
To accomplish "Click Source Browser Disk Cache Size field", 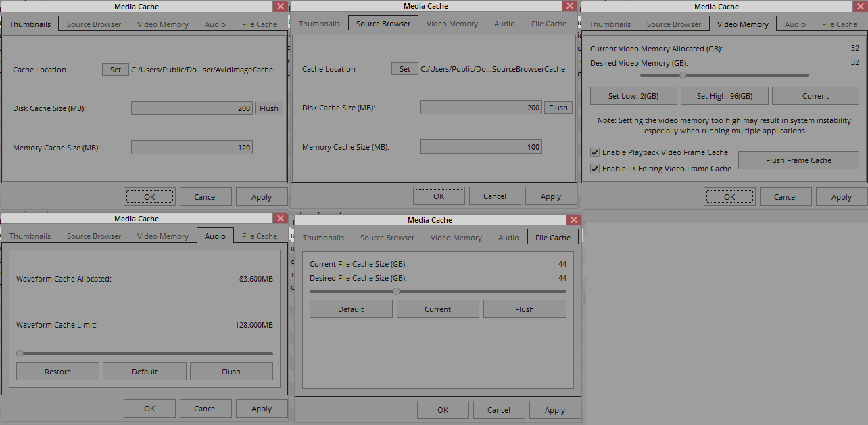I will point(481,108).
